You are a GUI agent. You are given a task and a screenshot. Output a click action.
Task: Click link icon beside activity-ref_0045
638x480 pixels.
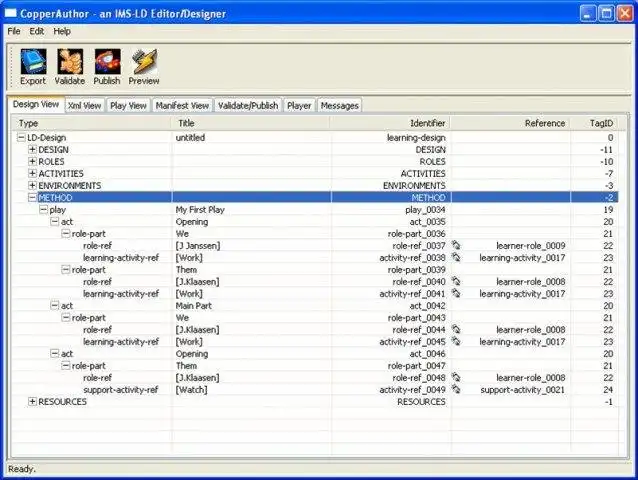(456, 341)
